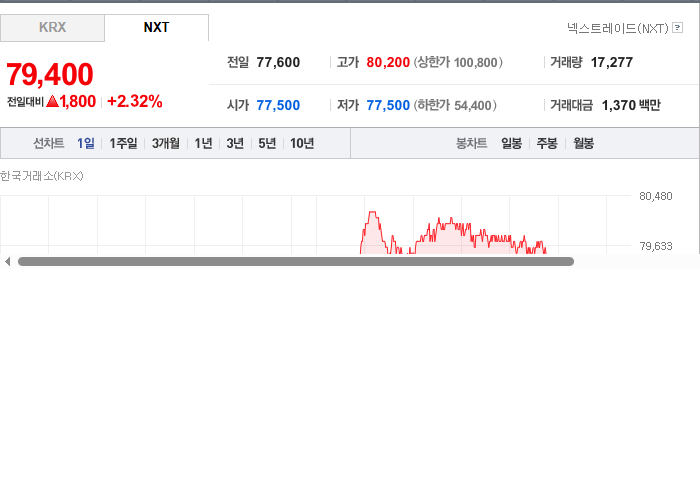Click the trading volume 17,277

tap(612, 62)
